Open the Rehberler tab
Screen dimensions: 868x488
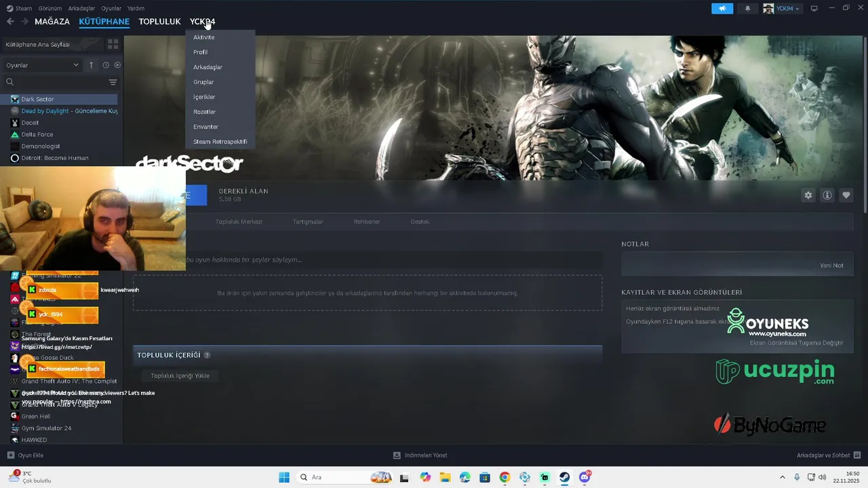click(x=367, y=222)
